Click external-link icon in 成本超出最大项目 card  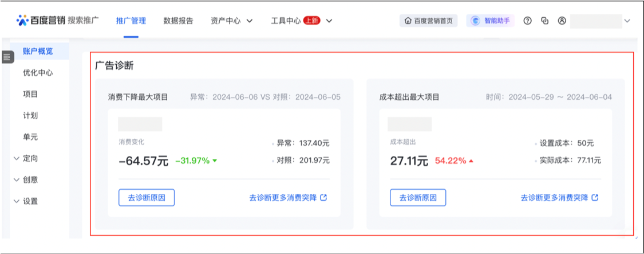(x=595, y=197)
